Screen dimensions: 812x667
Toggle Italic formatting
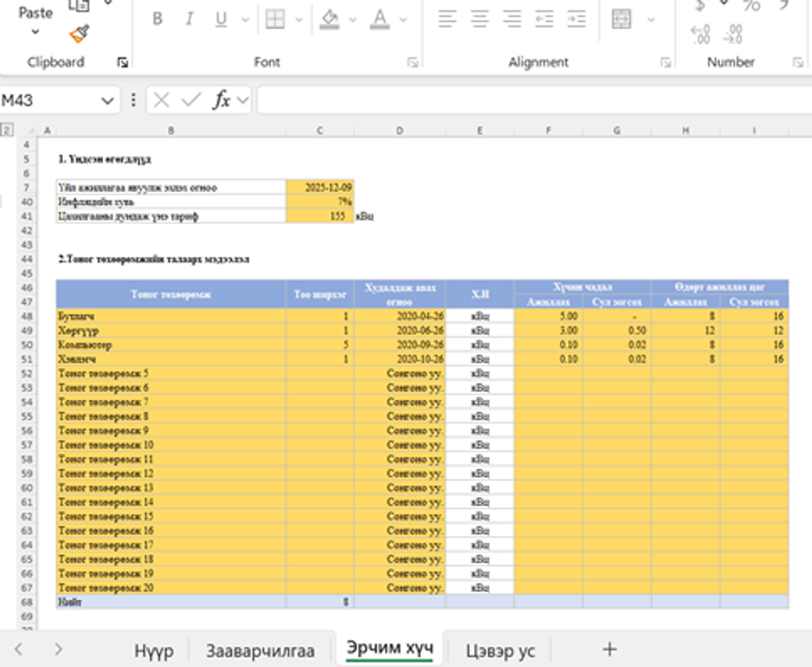(x=189, y=19)
